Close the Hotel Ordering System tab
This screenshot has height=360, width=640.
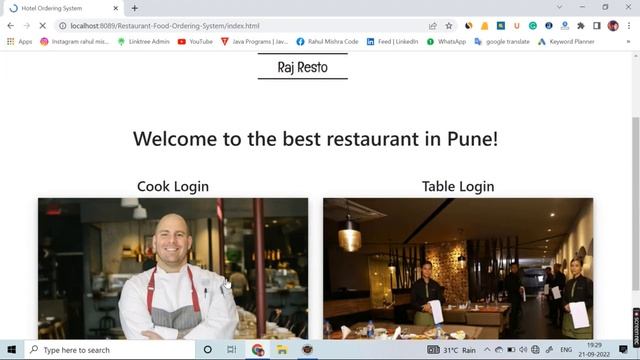[116, 8]
